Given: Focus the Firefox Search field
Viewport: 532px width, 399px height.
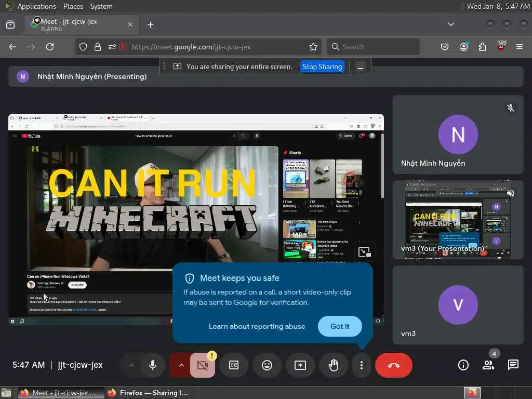Looking at the screenshot, I should pos(373,47).
